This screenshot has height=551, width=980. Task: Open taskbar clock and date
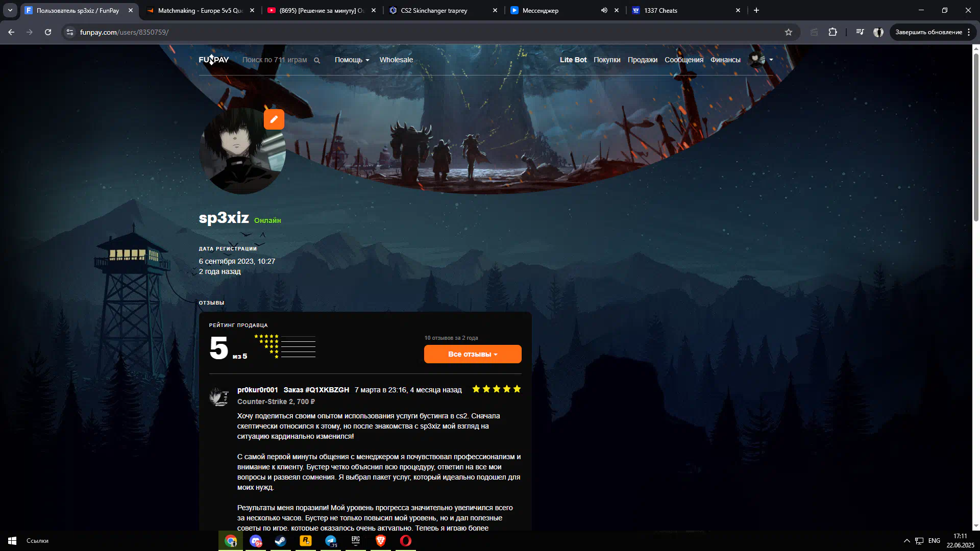click(x=960, y=541)
